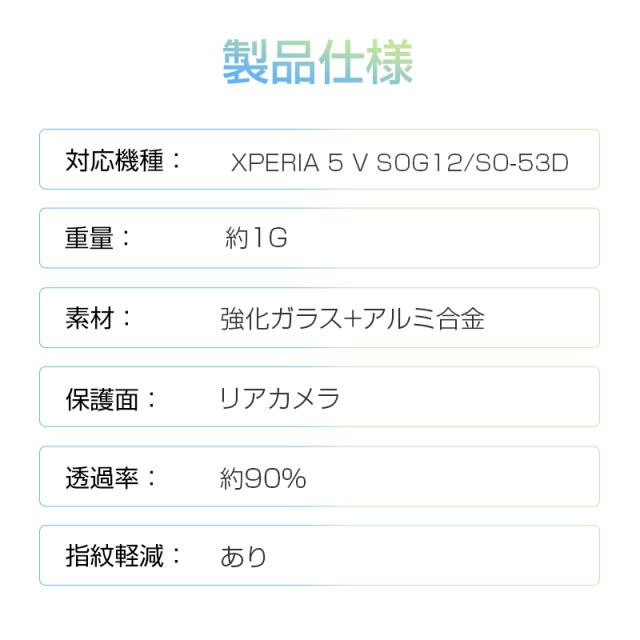Select the 約1G weight value

(x=256, y=240)
